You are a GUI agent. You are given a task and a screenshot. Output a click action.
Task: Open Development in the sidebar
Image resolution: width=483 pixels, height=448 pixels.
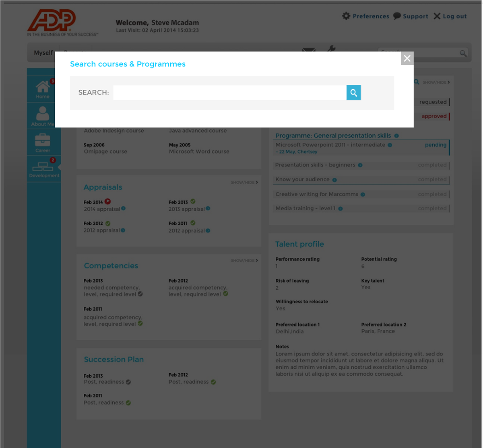point(44,169)
